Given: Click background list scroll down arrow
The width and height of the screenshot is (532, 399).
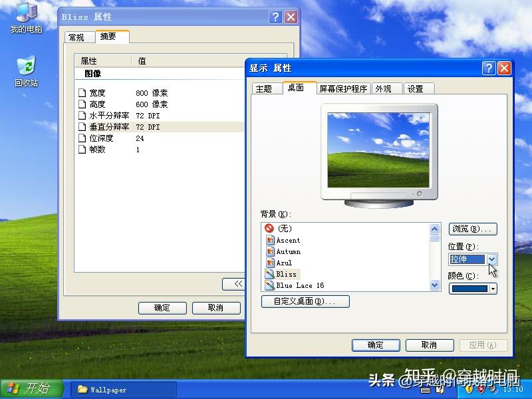Looking at the screenshot, I should [x=435, y=285].
